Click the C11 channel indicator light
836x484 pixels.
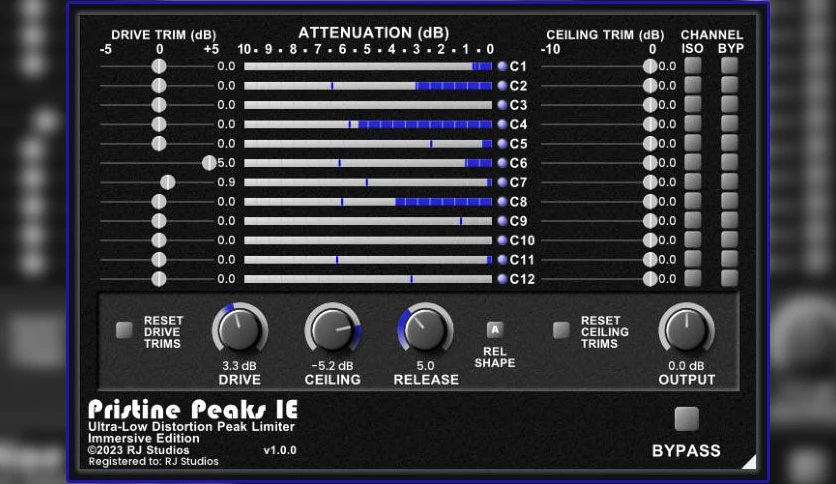502,260
